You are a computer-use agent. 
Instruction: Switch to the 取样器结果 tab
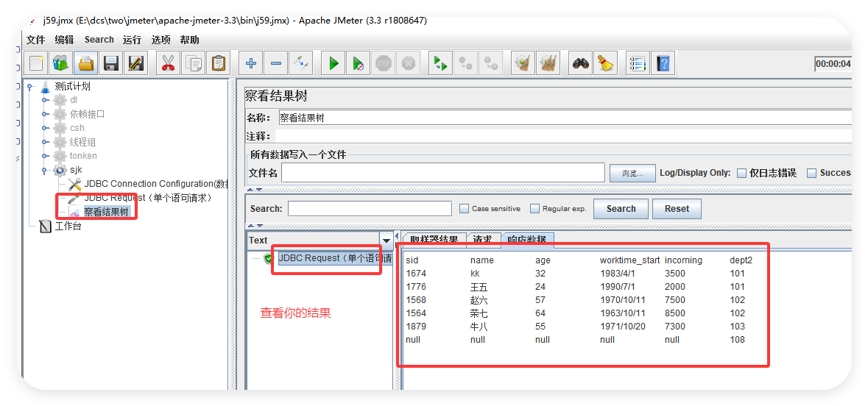[434, 240]
